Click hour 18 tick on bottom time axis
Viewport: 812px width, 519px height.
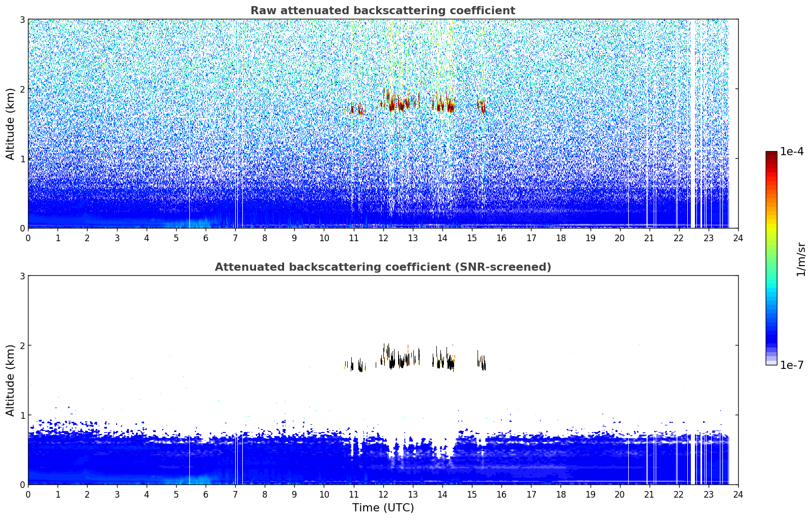click(561, 494)
